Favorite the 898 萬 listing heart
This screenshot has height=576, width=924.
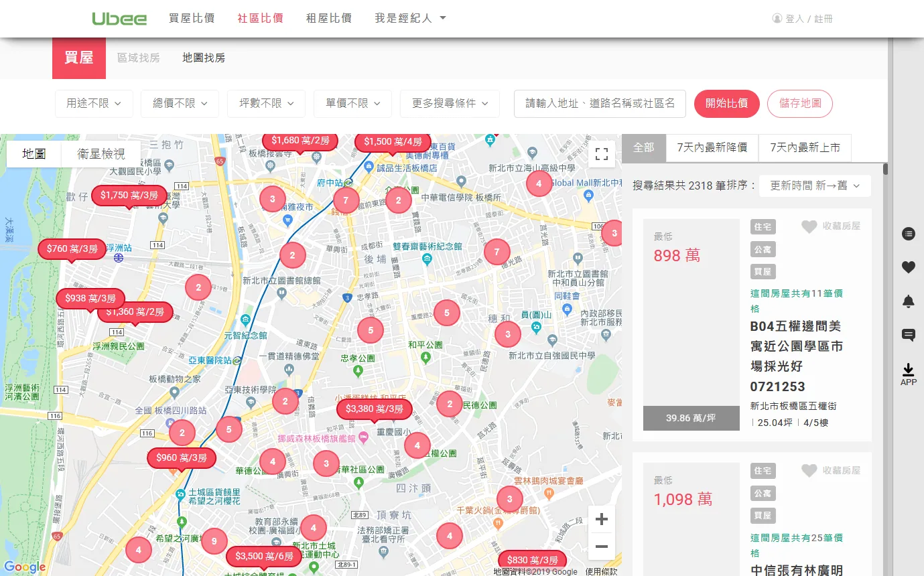(809, 227)
